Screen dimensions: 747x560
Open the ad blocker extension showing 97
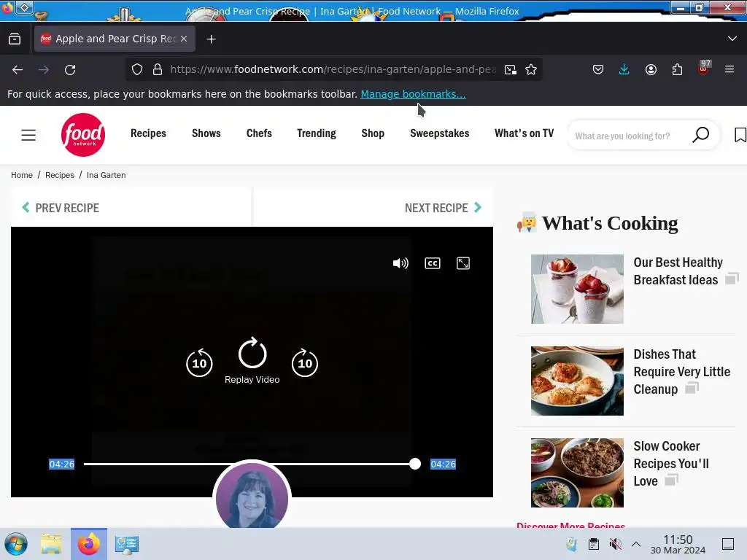(x=703, y=68)
